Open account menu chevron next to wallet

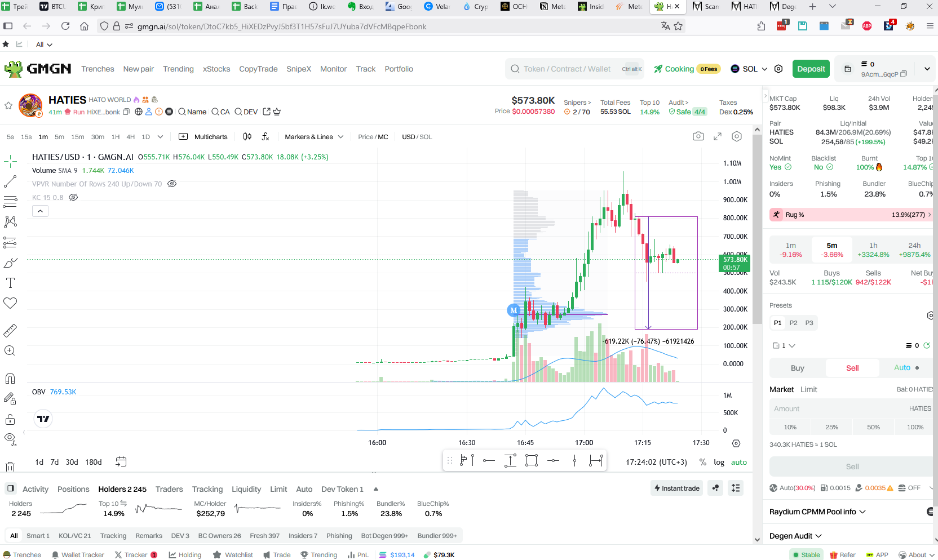[927, 69]
